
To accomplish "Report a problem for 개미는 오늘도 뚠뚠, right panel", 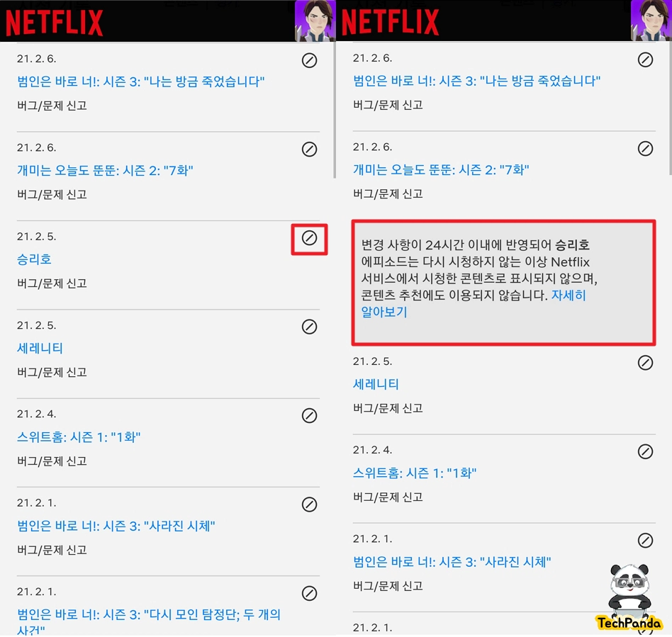I will coord(388,193).
